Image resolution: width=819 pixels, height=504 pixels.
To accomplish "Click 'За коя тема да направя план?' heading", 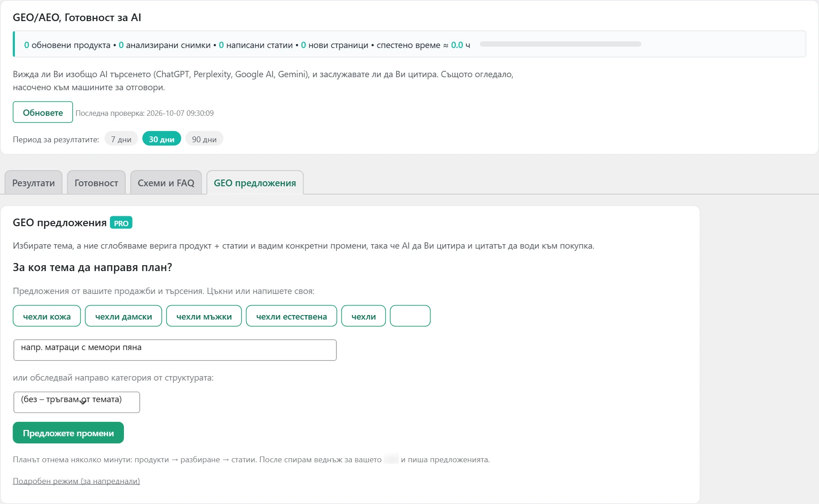I will point(92,267).
